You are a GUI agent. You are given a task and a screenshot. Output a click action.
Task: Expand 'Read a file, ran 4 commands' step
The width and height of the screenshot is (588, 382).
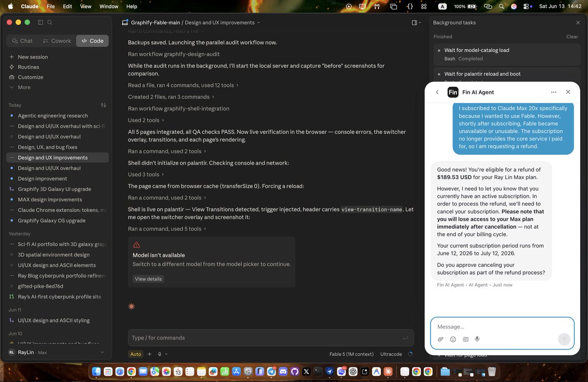[x=183, y=85]
